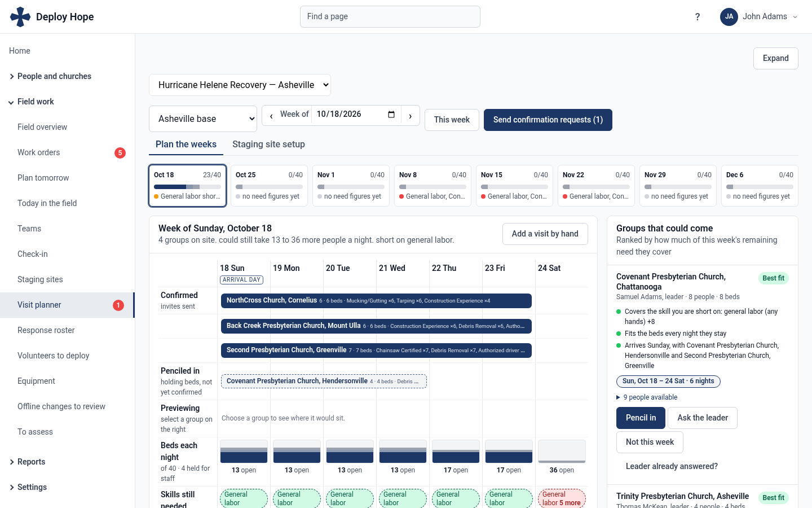
Task: Open Plan tomorrow in sidebar
Action: [67, 178]
